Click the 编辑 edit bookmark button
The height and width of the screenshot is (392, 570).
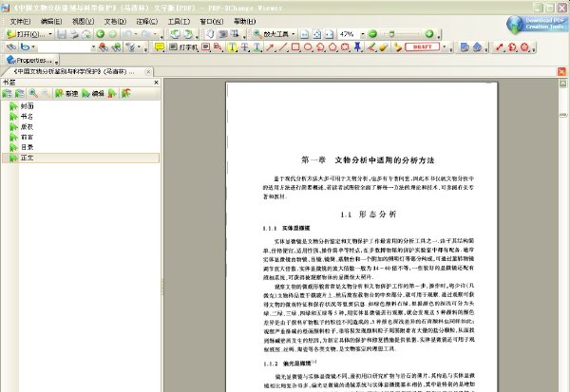[x=93, y=94]
